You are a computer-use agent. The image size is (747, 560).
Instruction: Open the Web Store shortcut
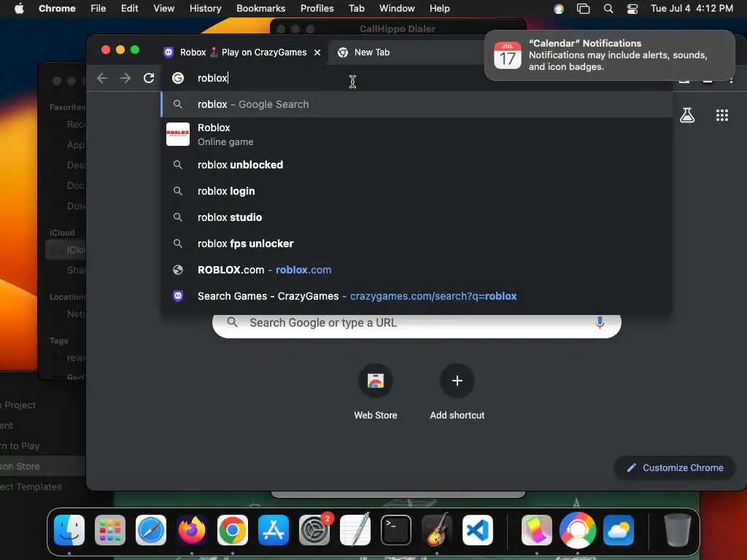coord(376,381)
